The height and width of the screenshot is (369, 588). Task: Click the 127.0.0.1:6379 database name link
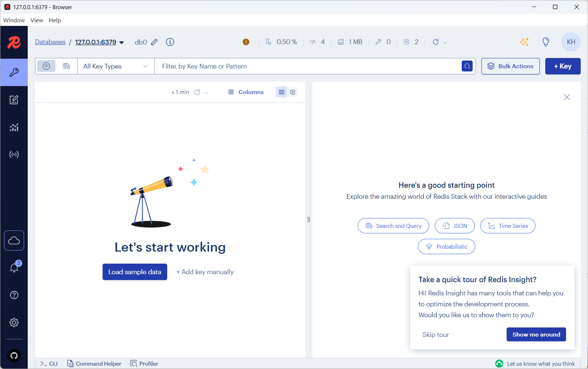(96, 42)
